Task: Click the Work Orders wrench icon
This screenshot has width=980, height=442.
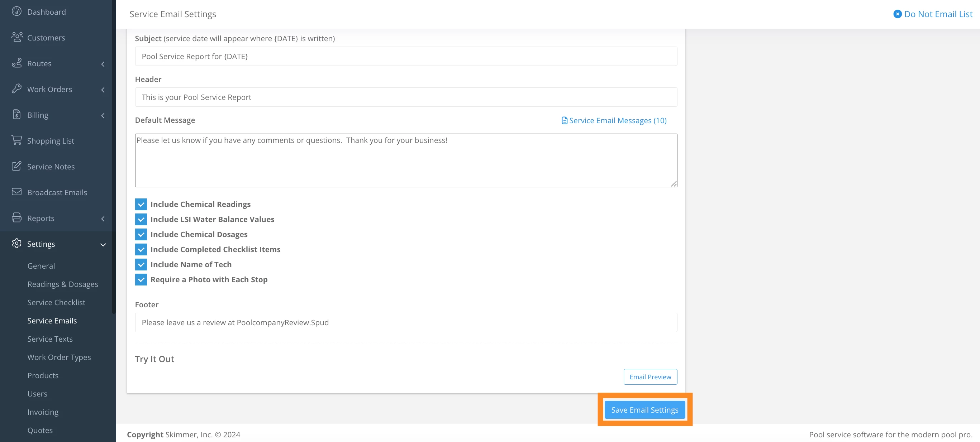Action: 16,88
